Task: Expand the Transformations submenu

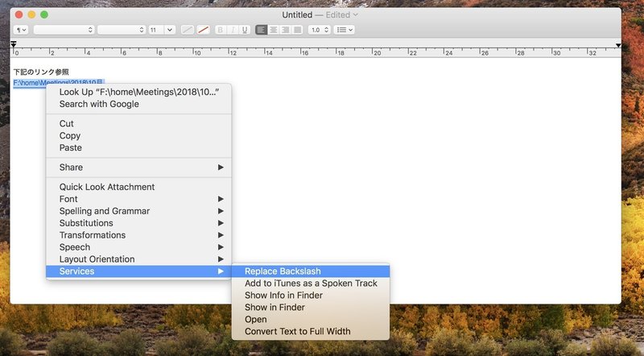Action: (138, 235)
